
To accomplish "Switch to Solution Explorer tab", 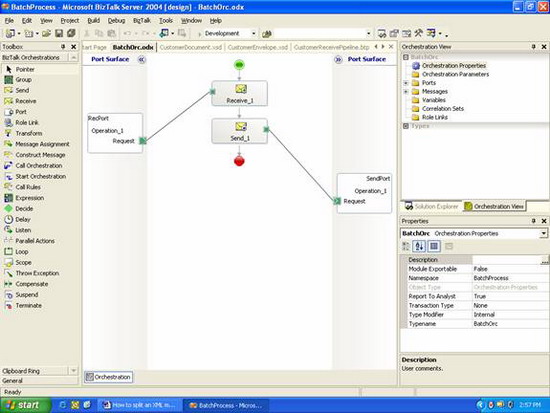I will point(431,207).
